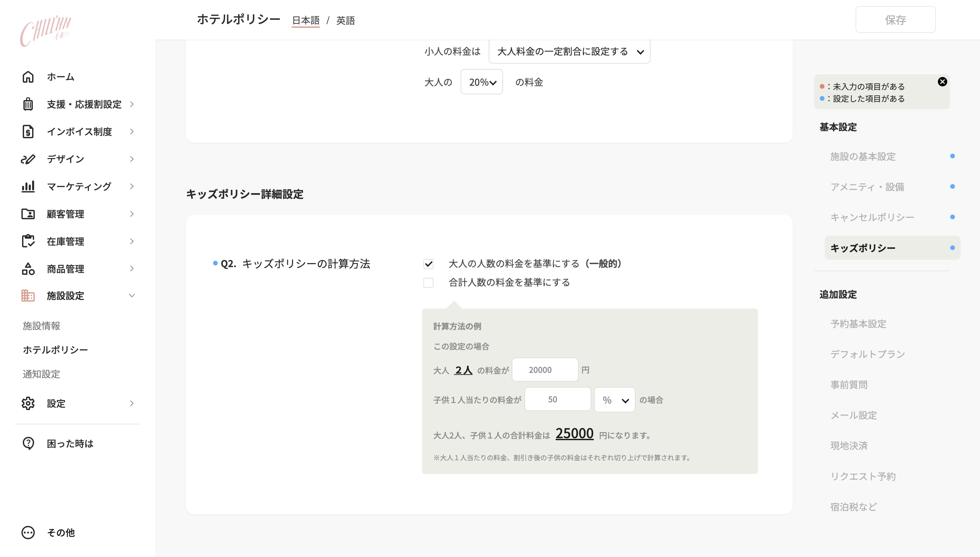This screenshot has height=557, width=980.
Task: Open the 20% percentage dropdown
Action: pyautogui.click(x=482, y=82)
